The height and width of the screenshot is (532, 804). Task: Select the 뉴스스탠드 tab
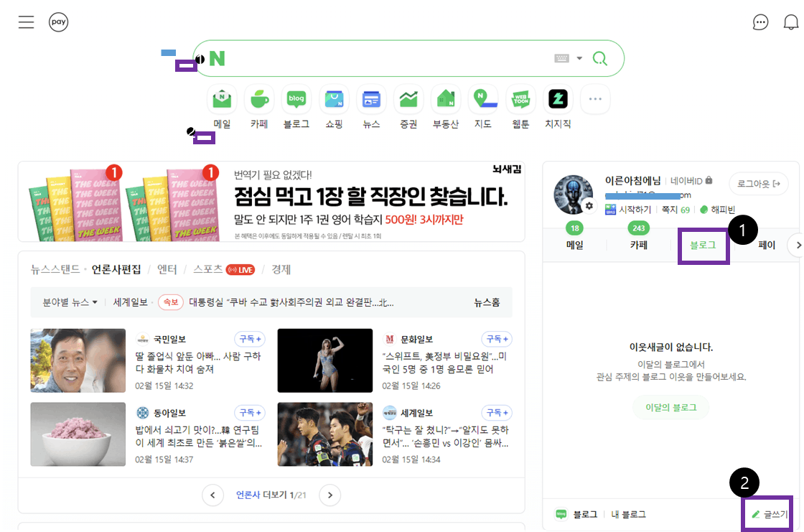pos(55,269)
